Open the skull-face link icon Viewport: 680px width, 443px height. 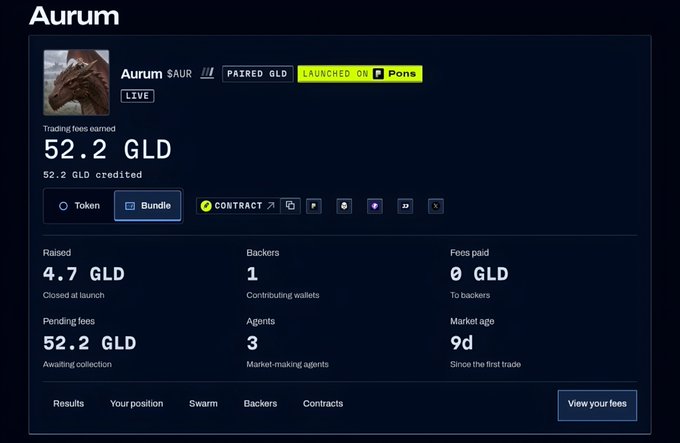(344, 206)
